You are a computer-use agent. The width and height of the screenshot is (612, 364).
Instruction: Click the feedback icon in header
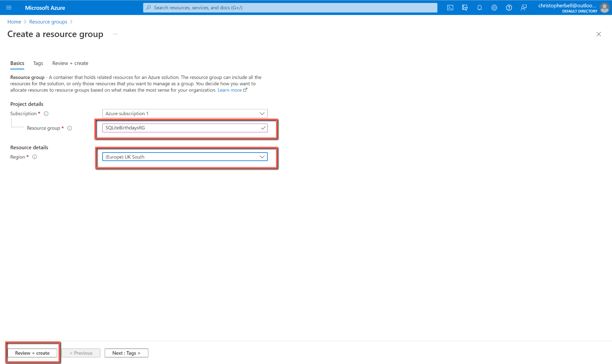pos(524,8)
